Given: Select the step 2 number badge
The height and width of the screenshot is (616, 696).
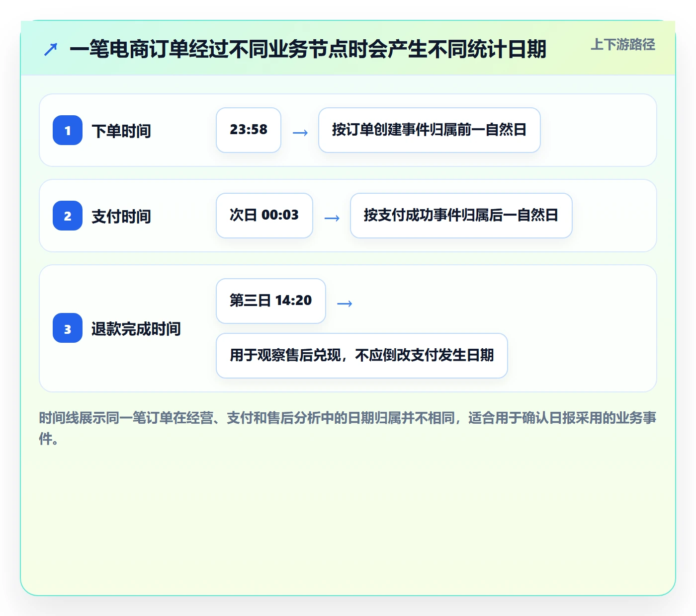Looking at the screenshot, I should 68,216.
